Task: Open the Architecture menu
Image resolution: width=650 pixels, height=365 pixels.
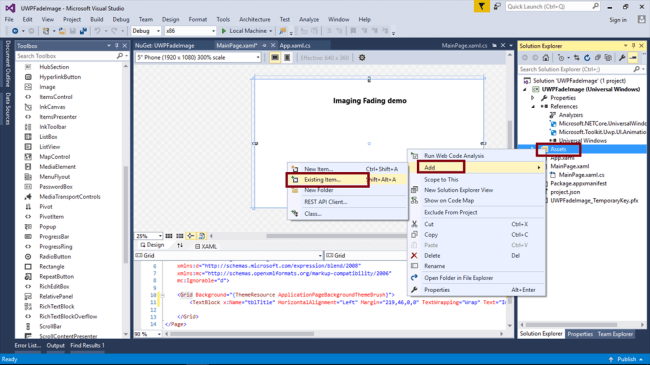Action: click(x=255, y=19)
